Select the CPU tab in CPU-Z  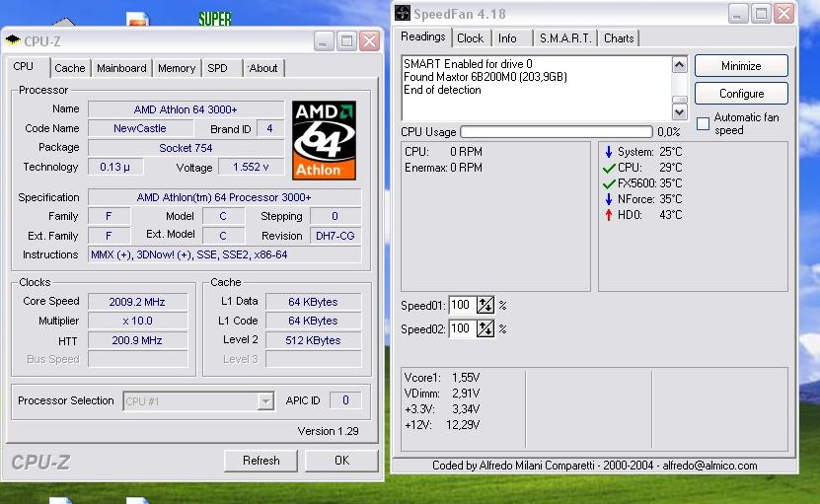click(x=24, y=67)
